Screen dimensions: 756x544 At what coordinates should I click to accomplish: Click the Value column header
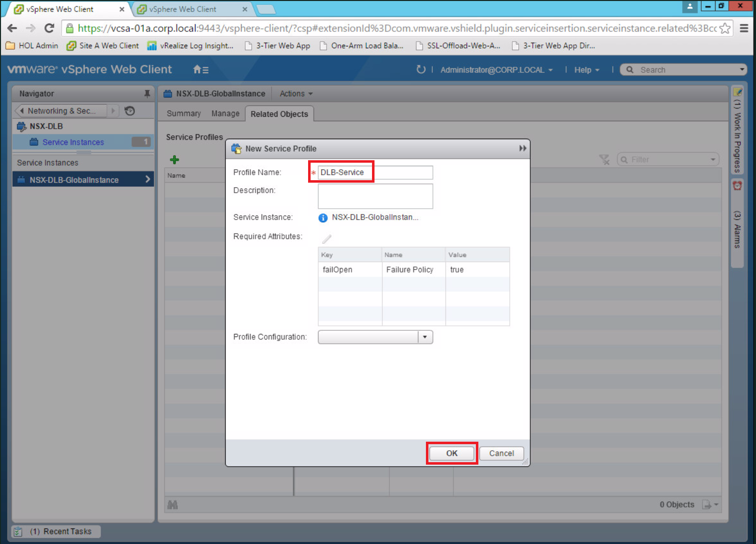[x=477, y=255]
